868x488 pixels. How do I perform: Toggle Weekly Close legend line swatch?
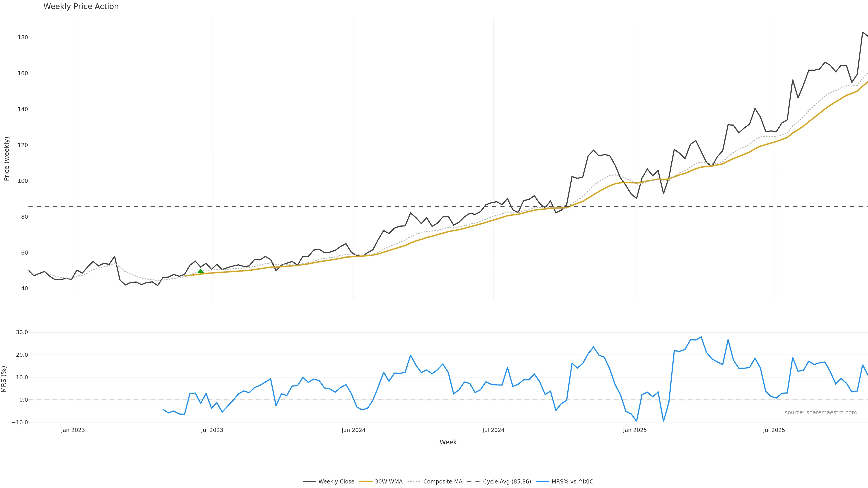[309, 482]
